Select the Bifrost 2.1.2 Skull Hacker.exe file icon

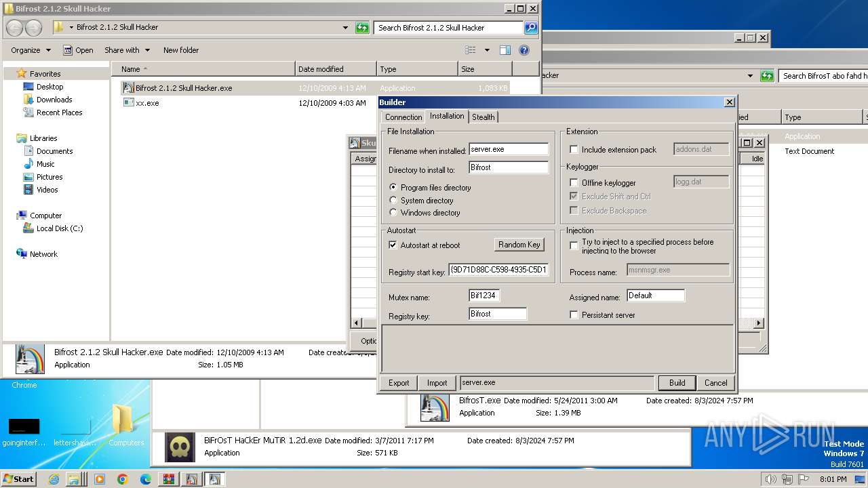coord(128,87)
